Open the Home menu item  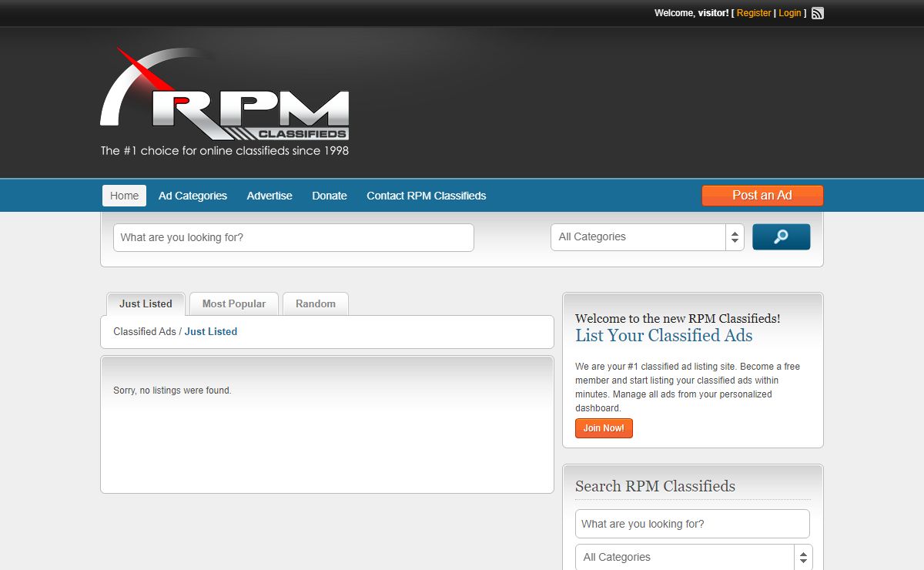coord(124,196)
